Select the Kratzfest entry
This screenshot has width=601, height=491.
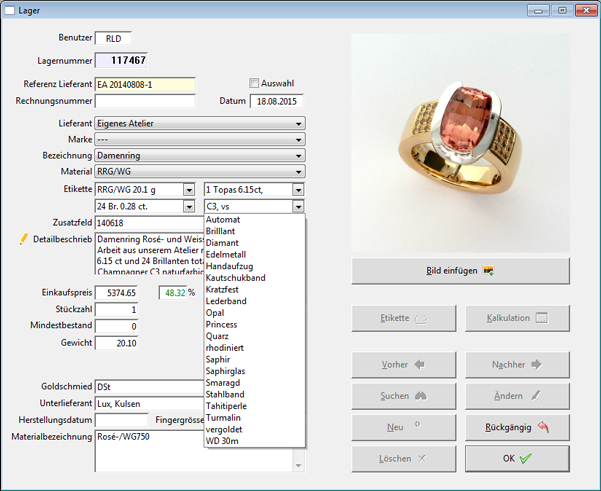click(x=255, y=290)
